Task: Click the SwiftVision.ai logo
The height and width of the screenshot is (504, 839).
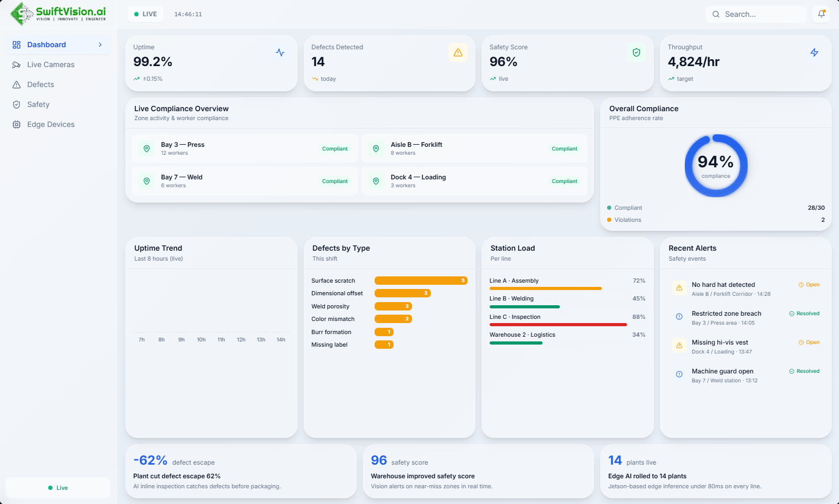Action: tap(58, 14)
